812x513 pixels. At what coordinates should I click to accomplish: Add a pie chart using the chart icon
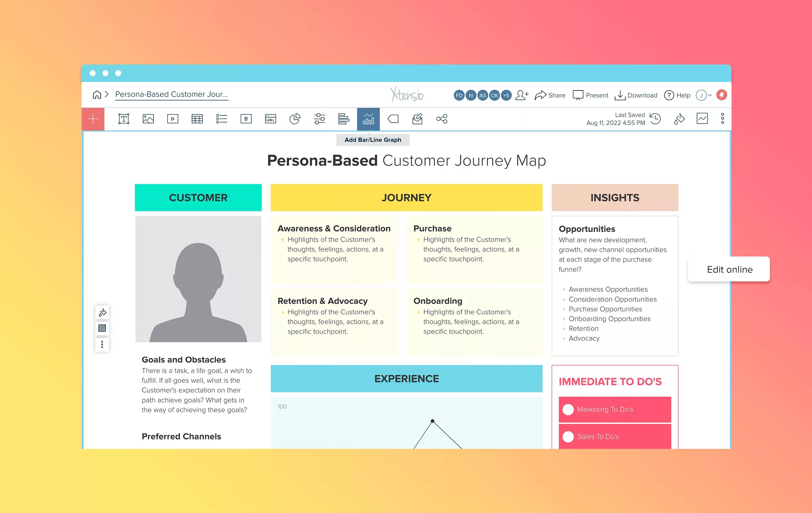pyautogui.click(x=295, y=119)
